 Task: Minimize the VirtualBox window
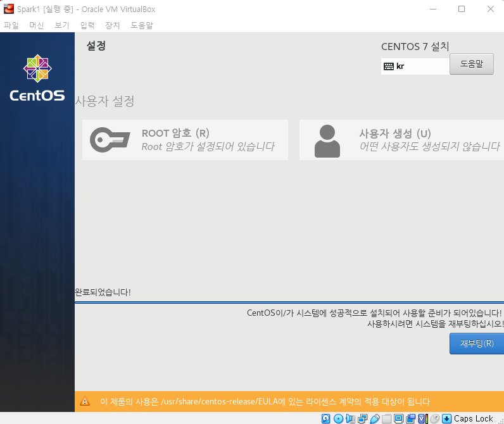tap(433, 9)
